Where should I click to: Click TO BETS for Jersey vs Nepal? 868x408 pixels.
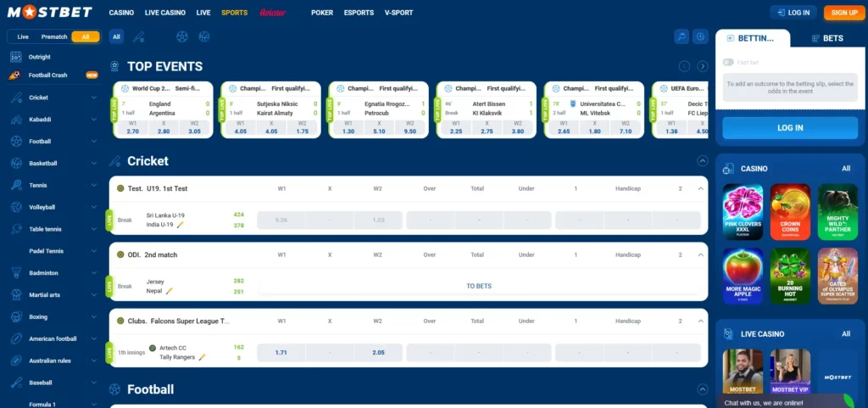coord(479,286)
